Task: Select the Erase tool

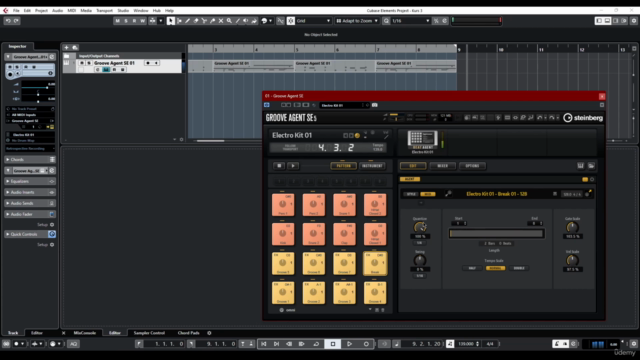Action: pos(196,21)
